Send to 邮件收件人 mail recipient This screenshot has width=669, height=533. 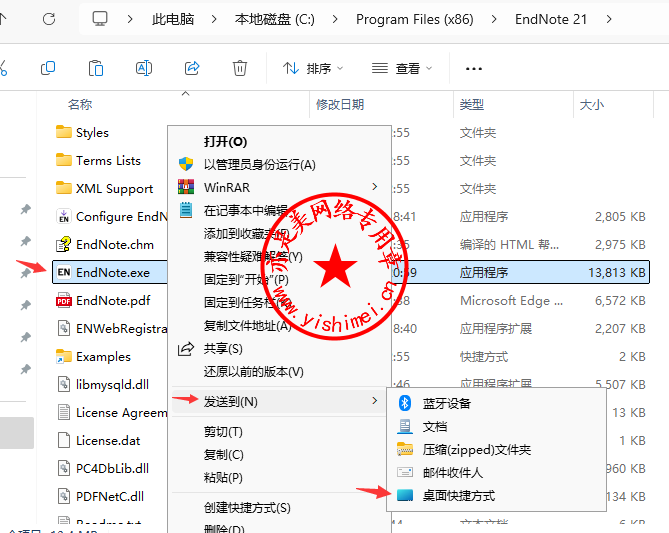click(x=453, y=472)
